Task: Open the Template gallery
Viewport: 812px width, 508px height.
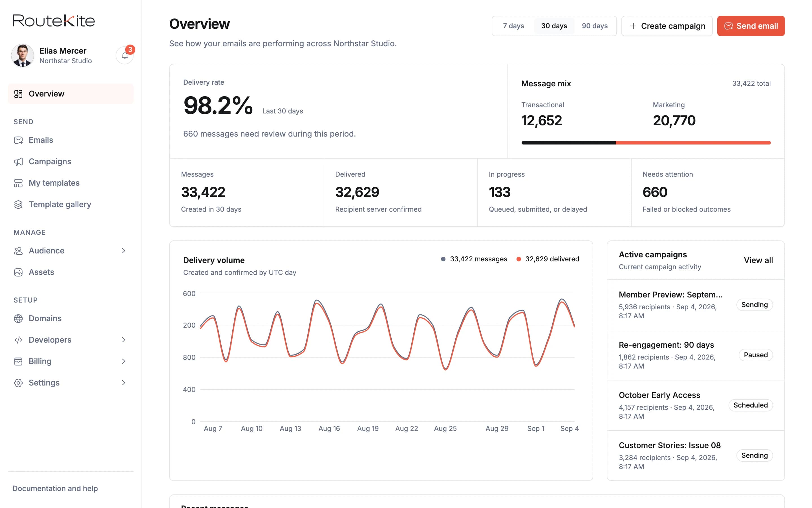Action: pos(71,204)
